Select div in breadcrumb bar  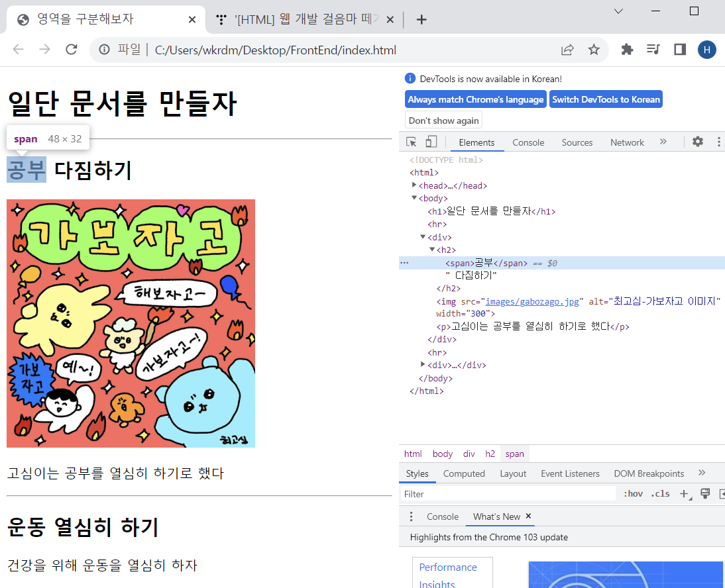click(x=469, y=454)
